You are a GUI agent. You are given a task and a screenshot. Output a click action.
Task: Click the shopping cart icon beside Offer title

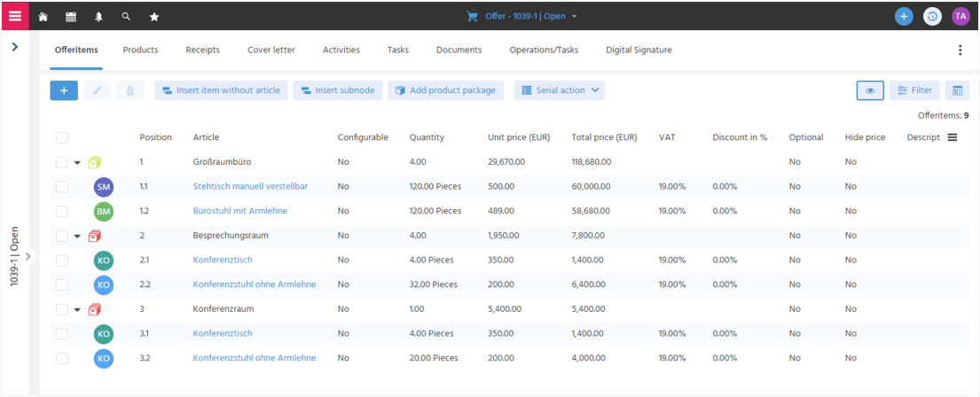pyautogui.click(x=473, y=17)
